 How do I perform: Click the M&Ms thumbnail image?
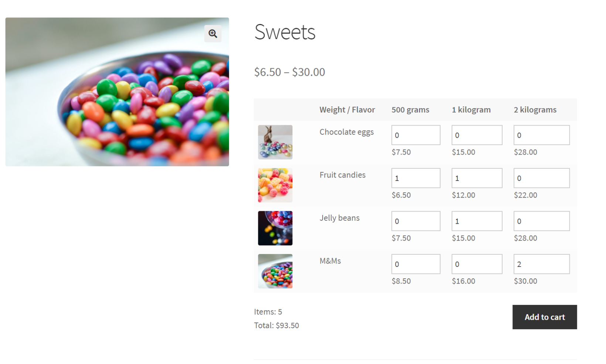[x=275, y=271]
